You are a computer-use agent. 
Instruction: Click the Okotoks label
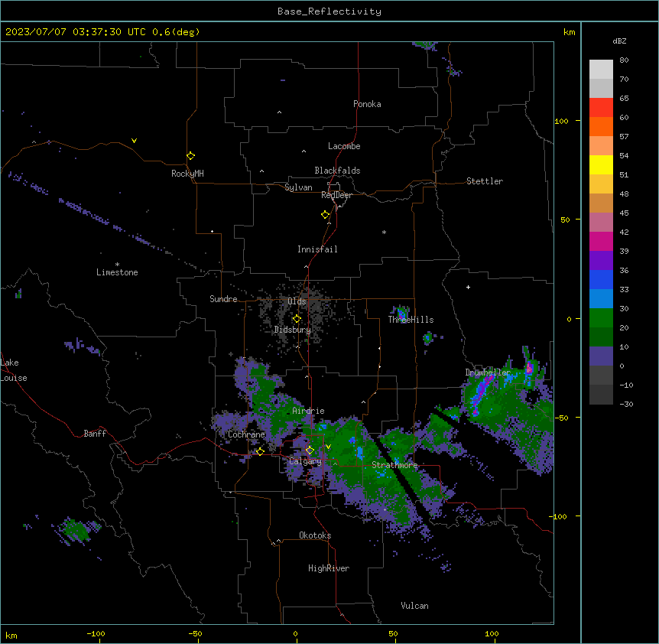click(x=315, y=535)
